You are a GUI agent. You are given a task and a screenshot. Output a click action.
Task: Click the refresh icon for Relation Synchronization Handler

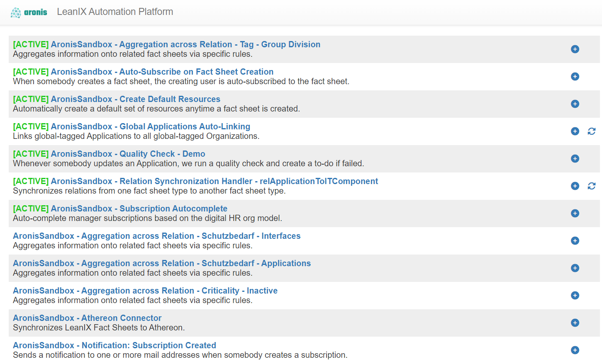592,186
